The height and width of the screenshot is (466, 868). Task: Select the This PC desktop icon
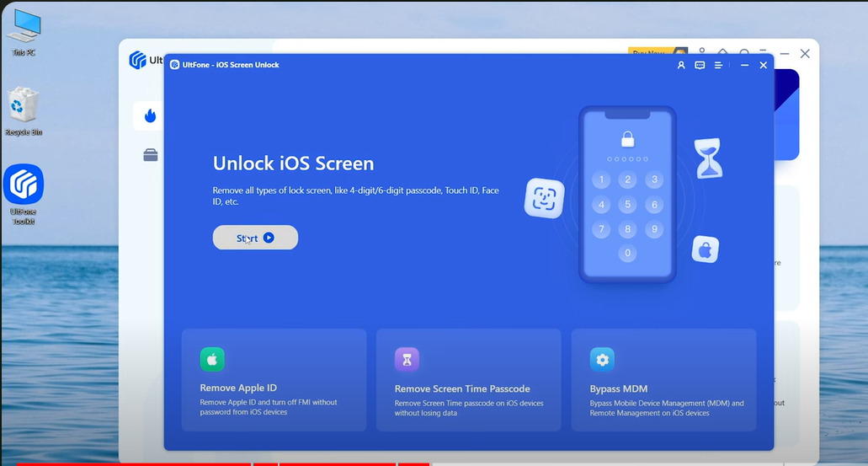tap(24, 33)
